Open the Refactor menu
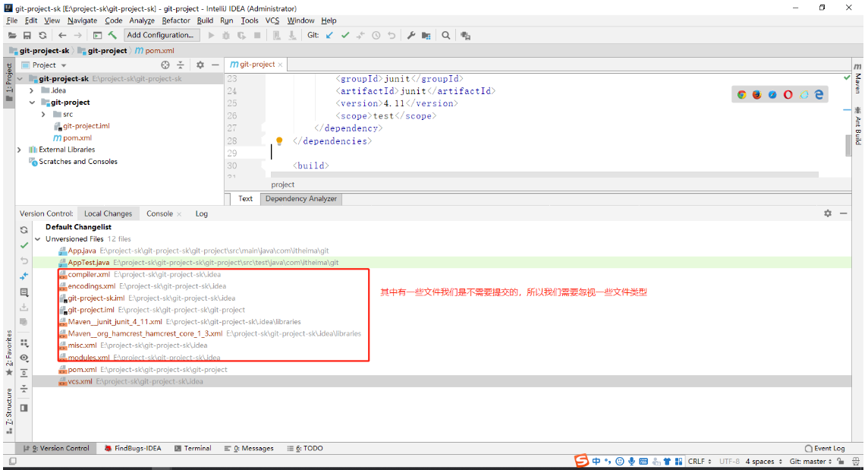Screen dimensions: 868x470 coord(176,21)
